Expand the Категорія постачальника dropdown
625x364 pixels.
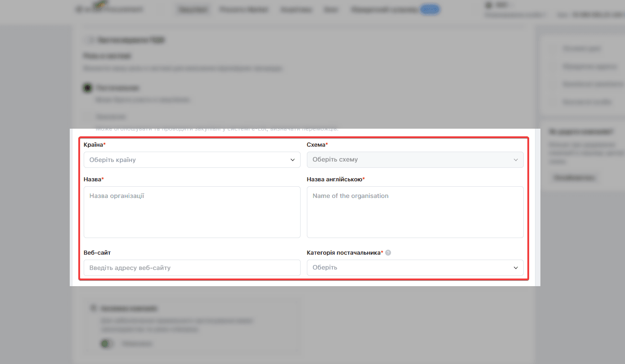point(415,268)
